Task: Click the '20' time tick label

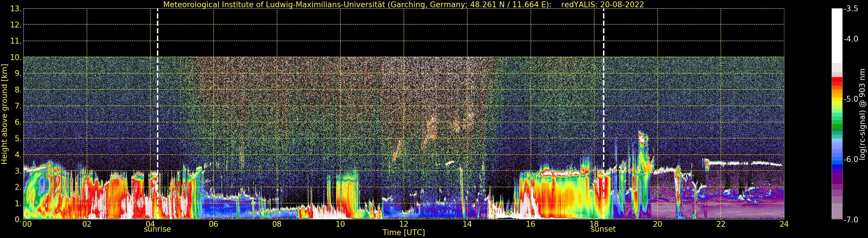Action: [657, 224]
